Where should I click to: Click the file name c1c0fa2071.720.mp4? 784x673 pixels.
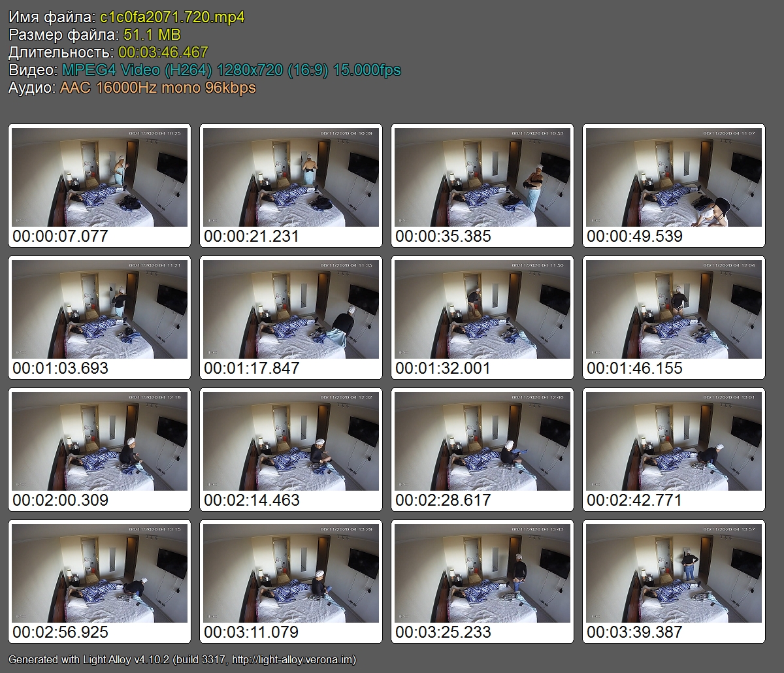(x=172, y=18)
